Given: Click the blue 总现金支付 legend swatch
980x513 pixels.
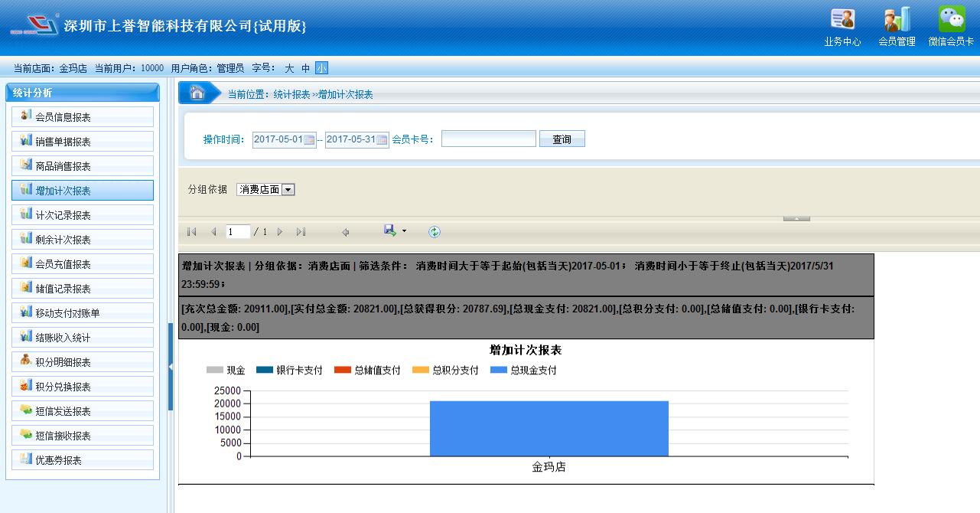Looking at the screenshot, I should (499, 371).
